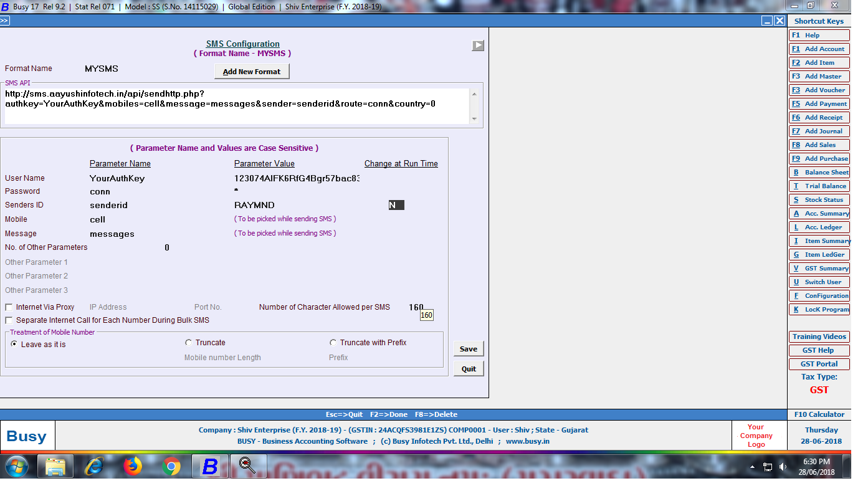Click User Name parameter value field

point(297,179)
